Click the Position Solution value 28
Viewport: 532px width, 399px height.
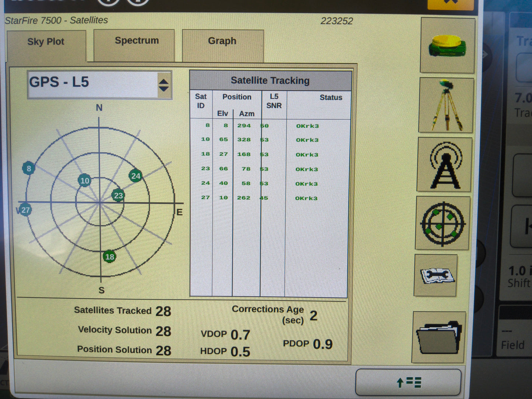pyautogui.click(x=163, y=350)
